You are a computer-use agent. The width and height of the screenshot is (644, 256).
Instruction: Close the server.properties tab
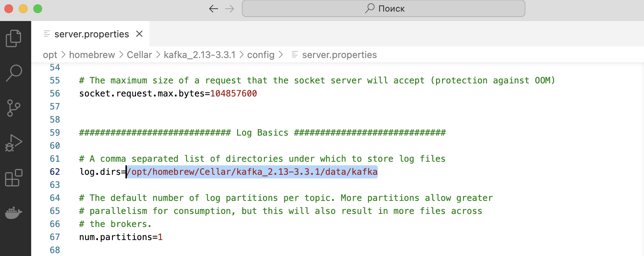[139, 34]
